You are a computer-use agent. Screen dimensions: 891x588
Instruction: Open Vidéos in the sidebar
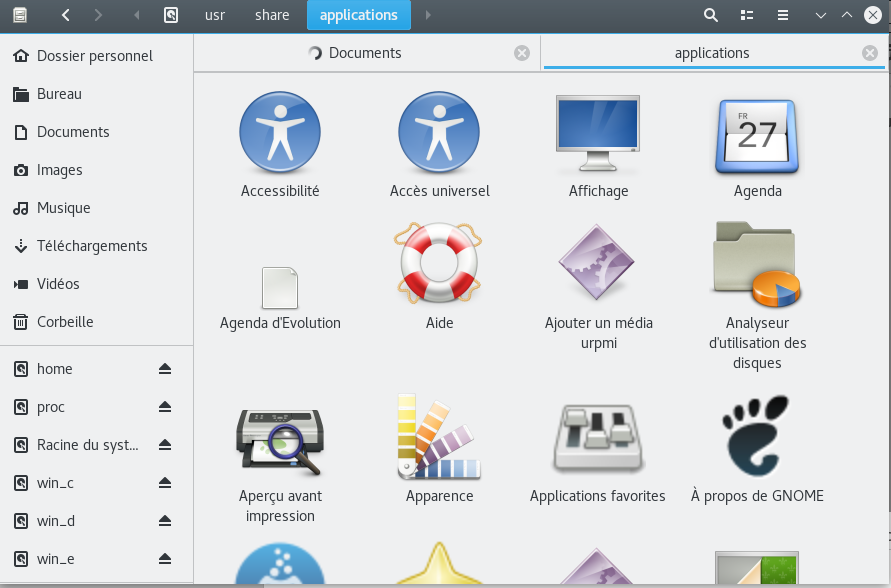97,284
